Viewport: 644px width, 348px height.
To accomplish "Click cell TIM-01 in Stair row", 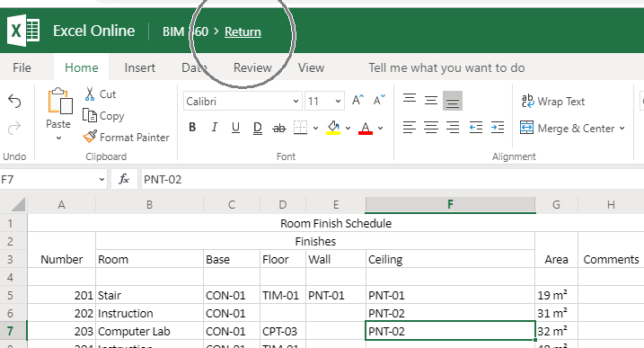I will click(283, 295).
